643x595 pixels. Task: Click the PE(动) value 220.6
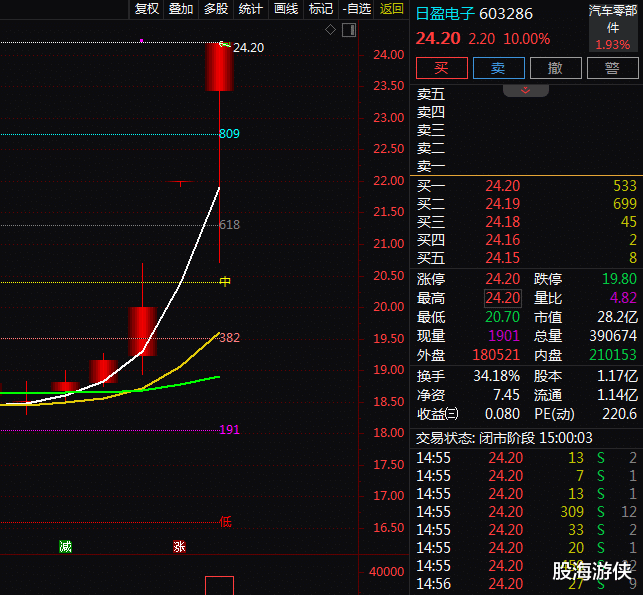[x=619, y=414]
